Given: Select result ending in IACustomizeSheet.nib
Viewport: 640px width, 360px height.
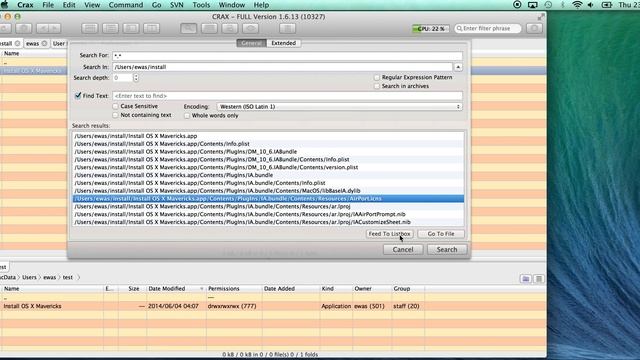Looking at the screenshot, I should 268,222.
